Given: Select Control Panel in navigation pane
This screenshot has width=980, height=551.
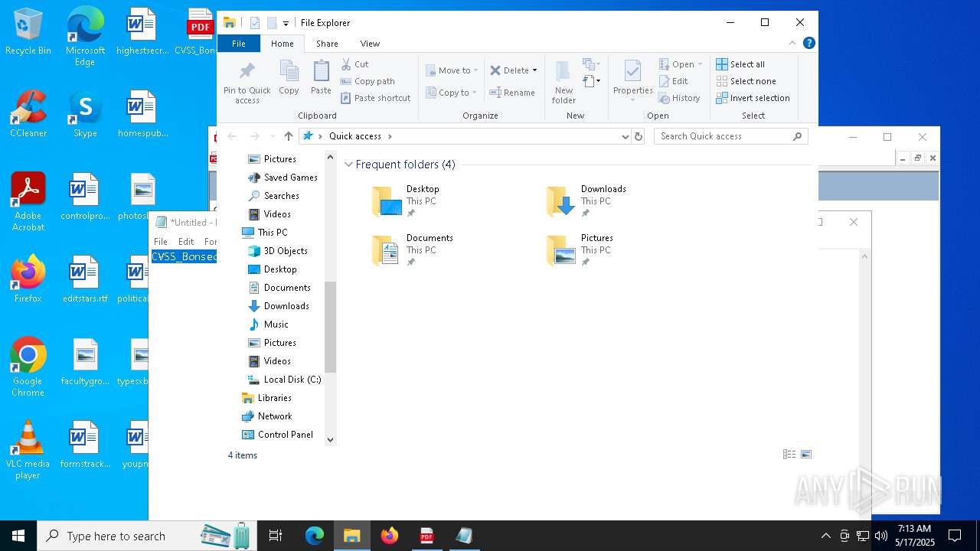Looking at the screenshot, I should 278,435.
